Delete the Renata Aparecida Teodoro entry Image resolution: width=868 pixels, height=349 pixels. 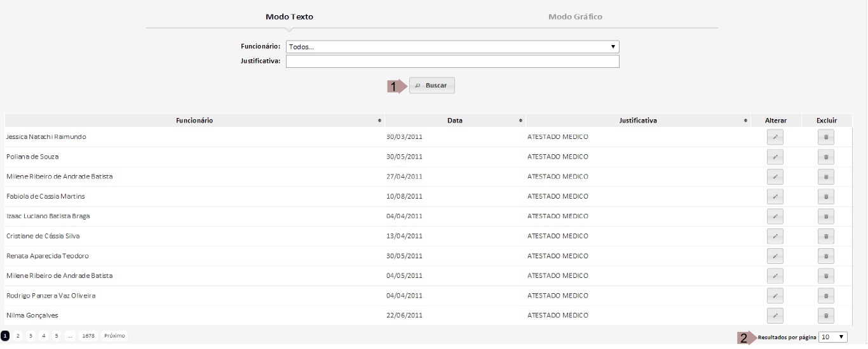click(x=825, y=256)
